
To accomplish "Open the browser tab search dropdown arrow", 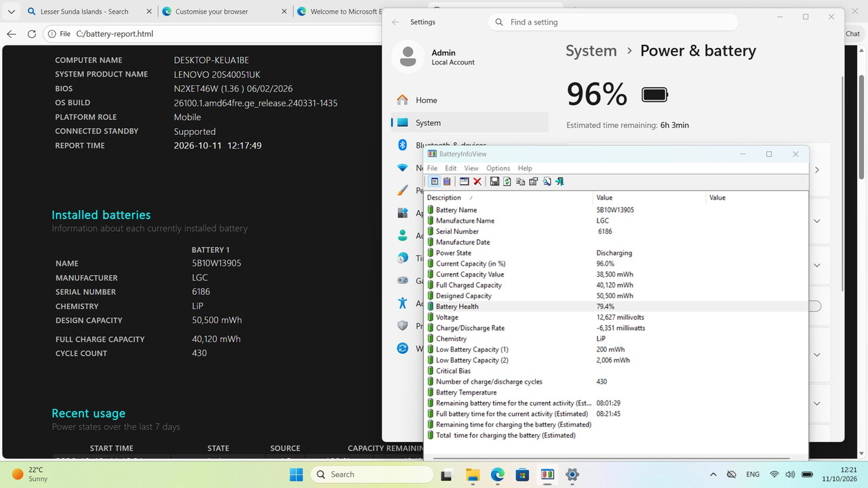I will coord(11,12).
